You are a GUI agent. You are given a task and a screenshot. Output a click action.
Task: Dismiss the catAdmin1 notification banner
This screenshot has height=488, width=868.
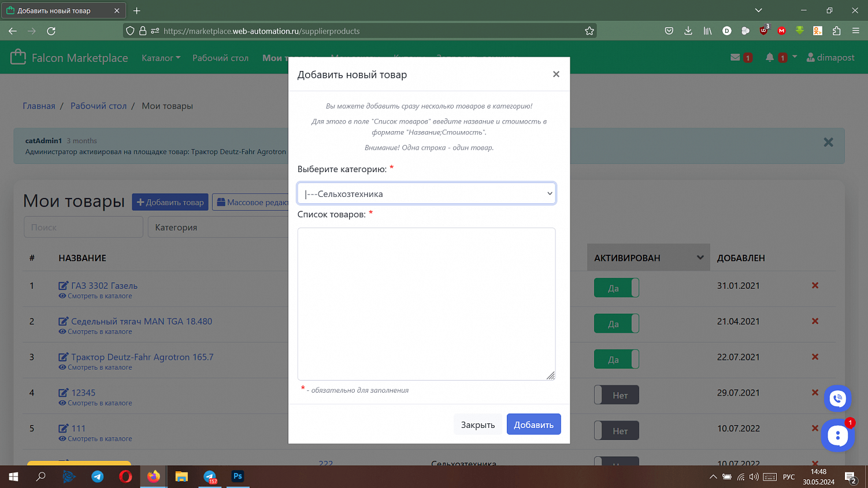[828, 142]
